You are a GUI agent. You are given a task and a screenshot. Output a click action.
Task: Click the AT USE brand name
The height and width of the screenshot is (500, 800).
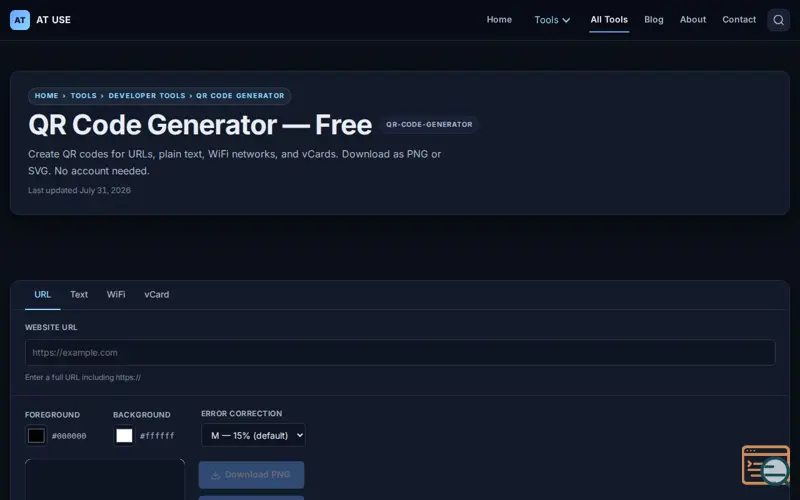53,20
